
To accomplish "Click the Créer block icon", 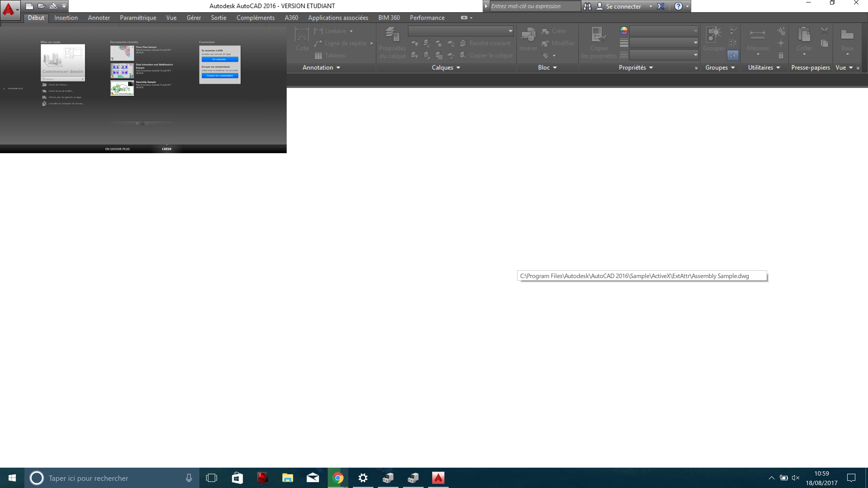I will (545, 31).
